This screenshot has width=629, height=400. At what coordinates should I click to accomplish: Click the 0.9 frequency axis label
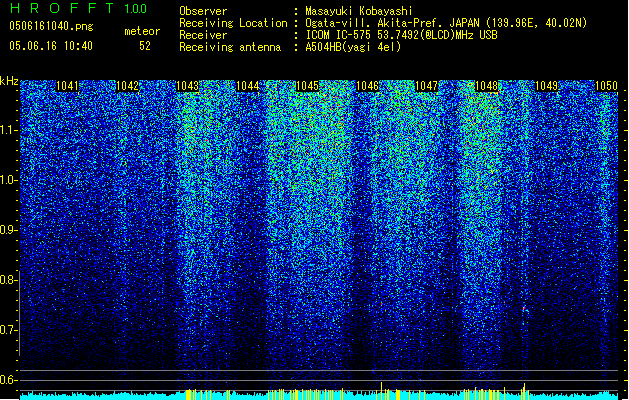[8, 230]
